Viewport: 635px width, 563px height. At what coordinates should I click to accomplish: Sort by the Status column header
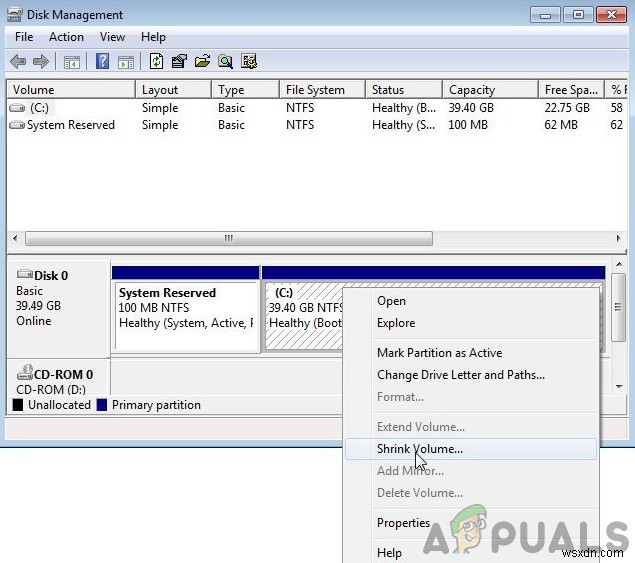404,90
